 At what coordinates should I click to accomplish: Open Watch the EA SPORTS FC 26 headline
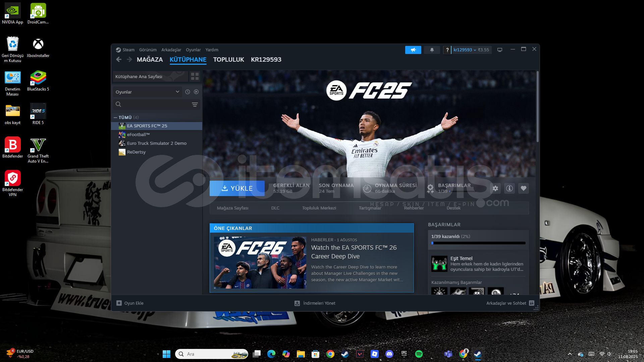tap(354, 252)
